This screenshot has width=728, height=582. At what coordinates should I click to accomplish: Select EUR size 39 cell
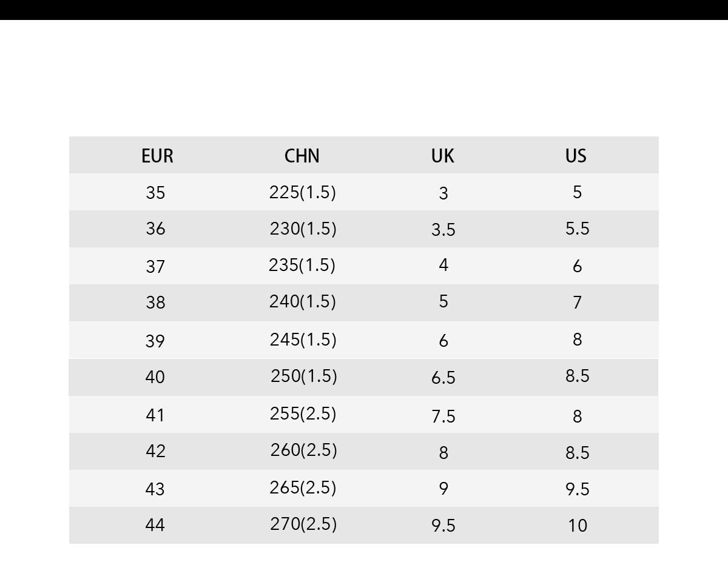[x=155, y=341]
